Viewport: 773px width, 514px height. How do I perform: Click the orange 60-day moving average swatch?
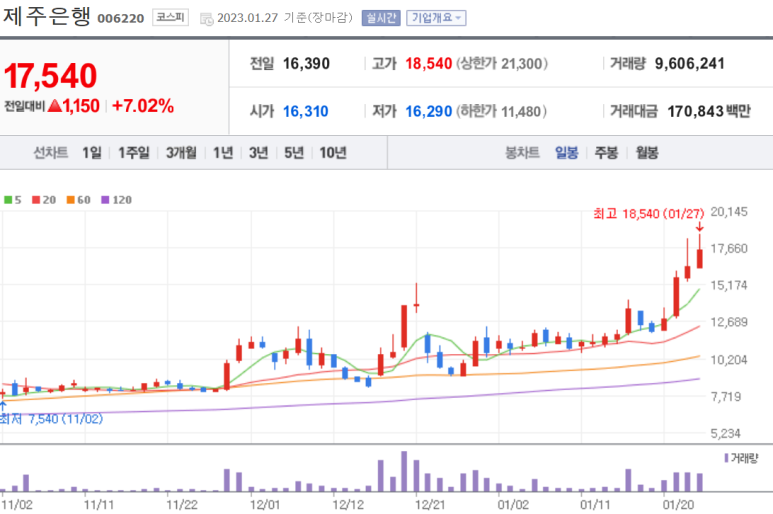(70, 200)
